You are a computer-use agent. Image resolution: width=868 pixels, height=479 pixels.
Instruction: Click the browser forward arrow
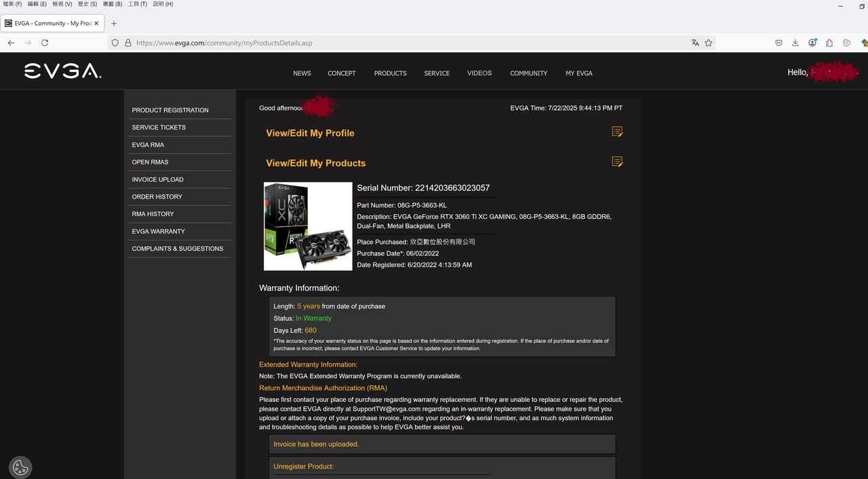point(28,43)
